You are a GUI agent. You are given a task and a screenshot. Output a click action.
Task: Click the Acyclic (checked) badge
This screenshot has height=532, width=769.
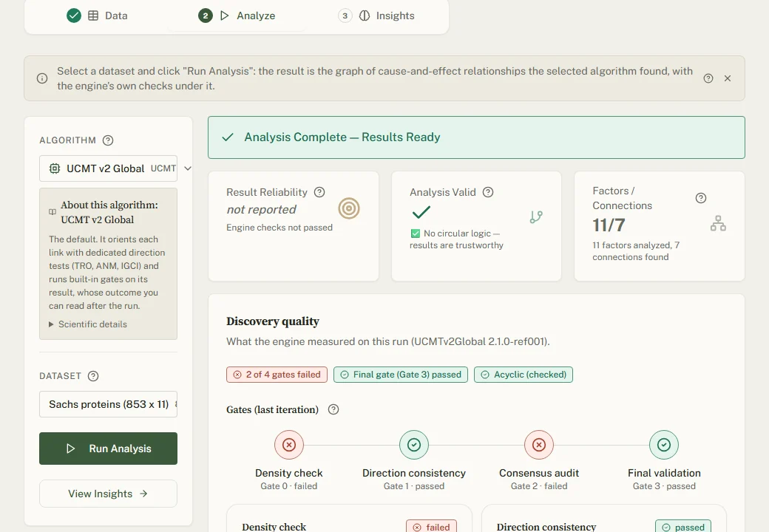[x=524, y=375]
